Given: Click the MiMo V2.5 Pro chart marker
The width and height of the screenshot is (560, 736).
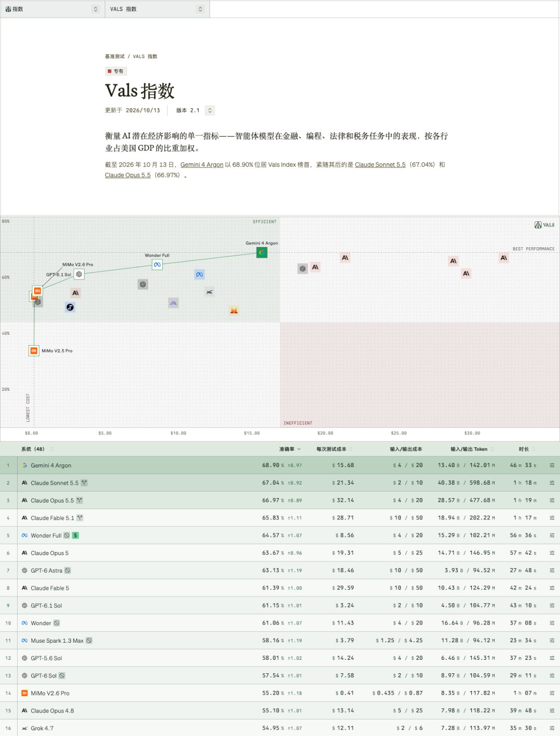Looking at the screenshot, I should tap(34, 351).
